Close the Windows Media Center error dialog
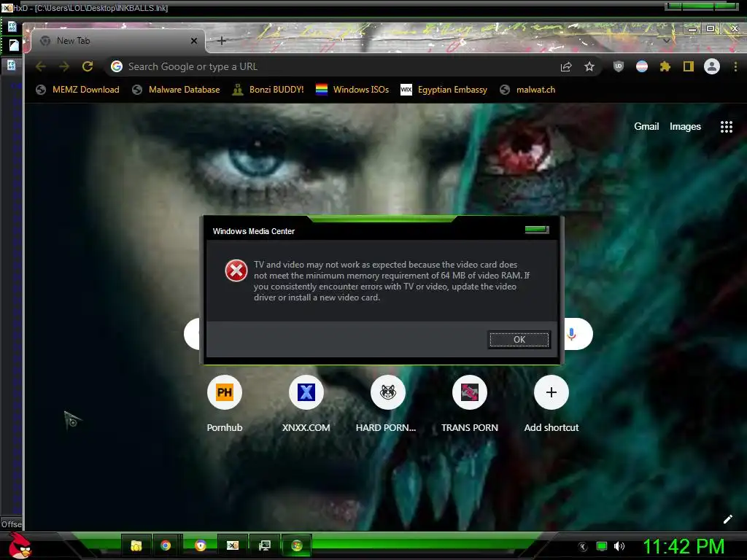The width and height of the screenshot is (747, 560). [x=537, y=230]
